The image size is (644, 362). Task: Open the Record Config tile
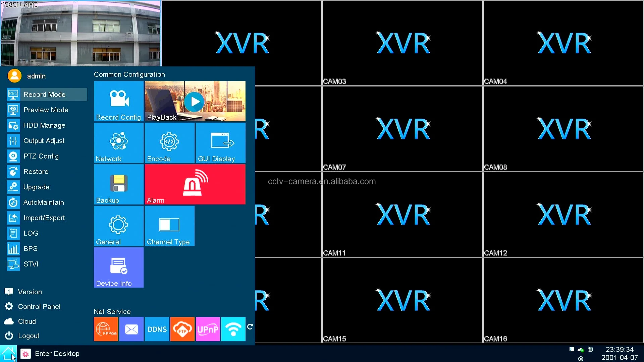(x=118, y=101)
